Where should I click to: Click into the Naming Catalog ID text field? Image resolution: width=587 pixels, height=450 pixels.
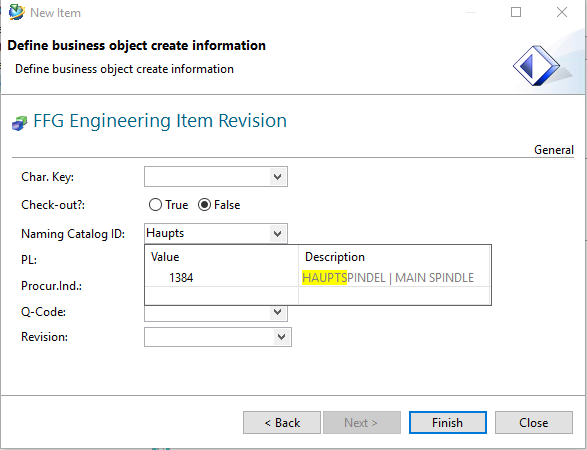point(207,233)
